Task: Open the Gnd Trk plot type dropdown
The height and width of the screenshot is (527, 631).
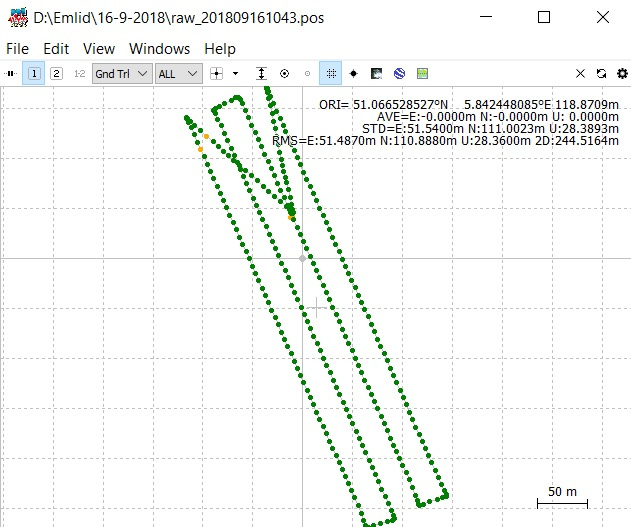Action: pyautogui.click(x=122, y=74)
